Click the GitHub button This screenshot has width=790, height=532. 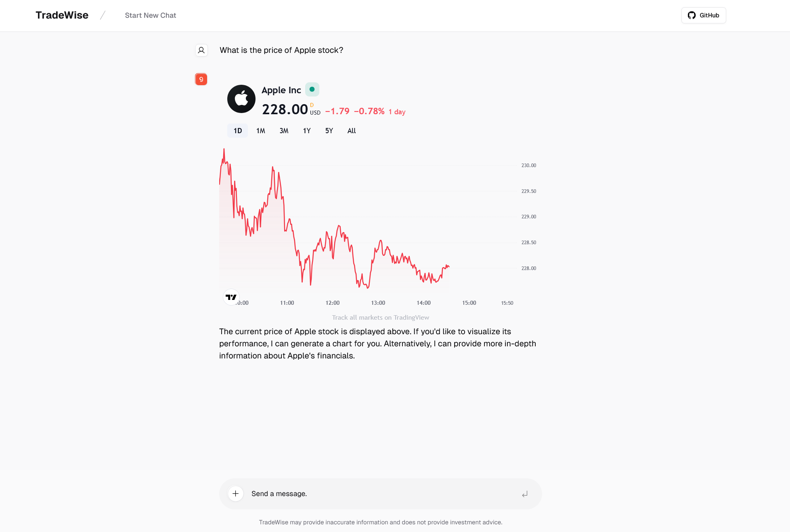703,15
